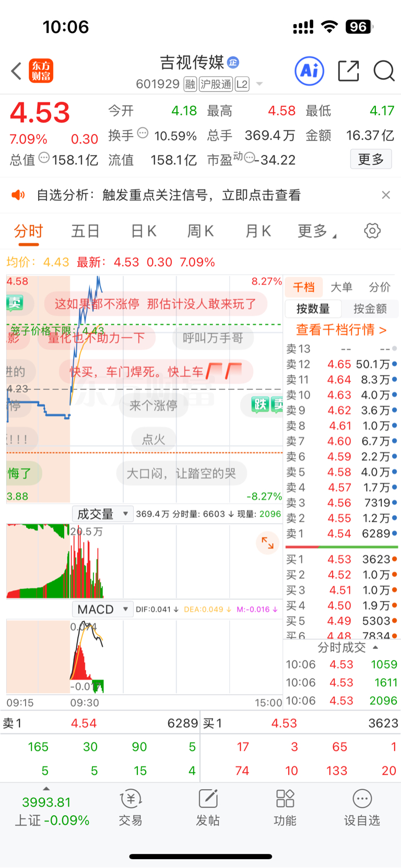This screenshot has height=868, width=401.
Task: Open the 发帖 post icon
Action: pyautogui.click(x=207, y=807)
